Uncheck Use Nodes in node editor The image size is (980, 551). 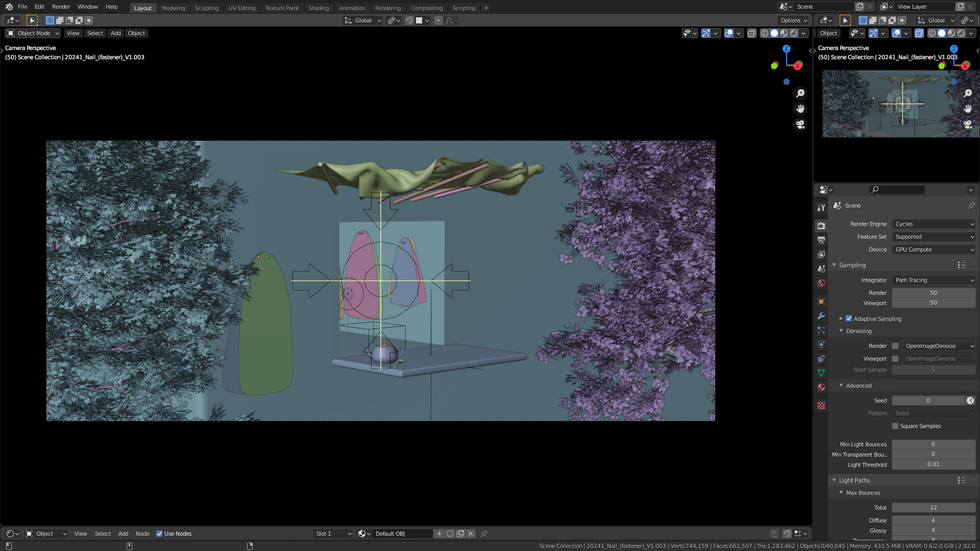[x=159, y=534]
